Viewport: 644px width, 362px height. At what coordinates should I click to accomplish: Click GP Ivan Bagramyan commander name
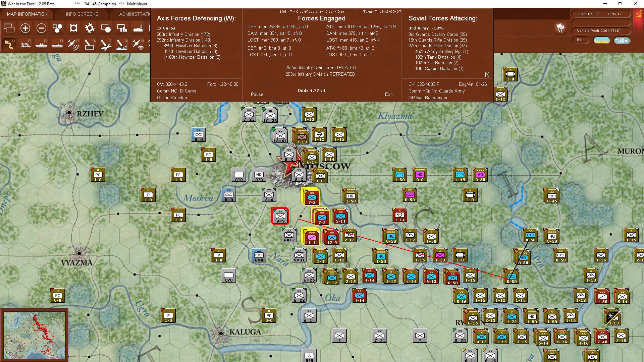coord(428,98)
